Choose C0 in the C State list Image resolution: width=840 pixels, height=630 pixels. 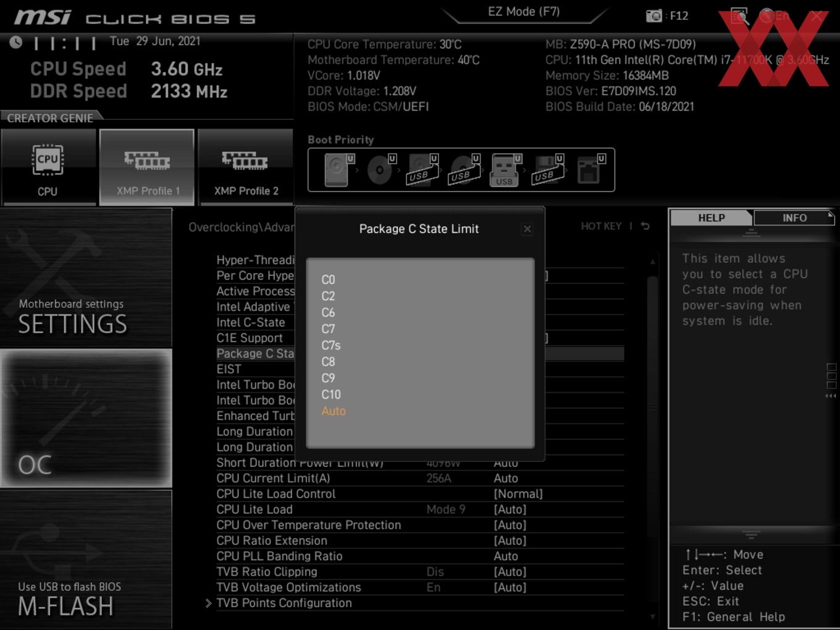click(328, 280)
